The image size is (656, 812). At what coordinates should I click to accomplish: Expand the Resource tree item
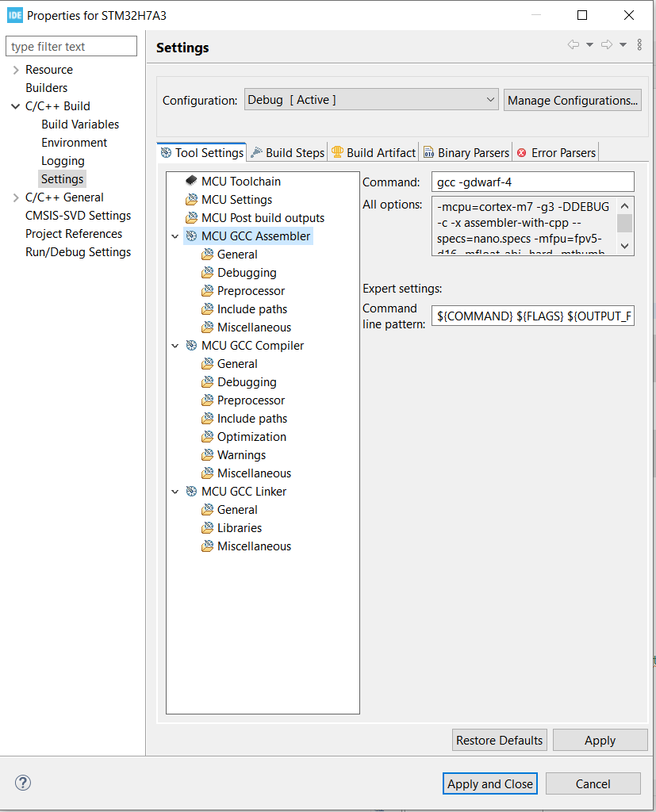[16, 69]
